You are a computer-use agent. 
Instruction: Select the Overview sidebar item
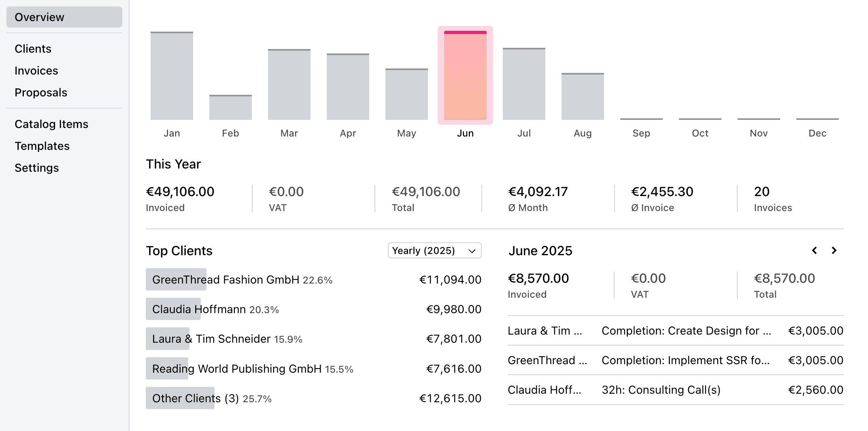[64, 17]
